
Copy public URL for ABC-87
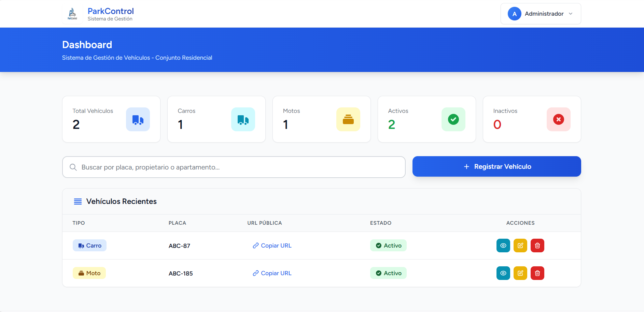pyautogui.click(x=272, y=246)
